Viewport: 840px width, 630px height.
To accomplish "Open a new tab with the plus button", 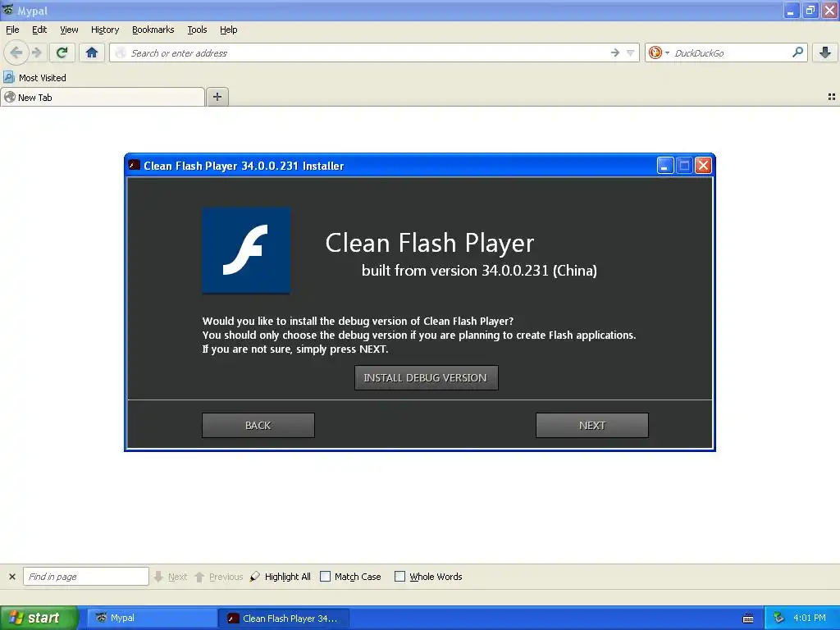I will coord(217,97).
